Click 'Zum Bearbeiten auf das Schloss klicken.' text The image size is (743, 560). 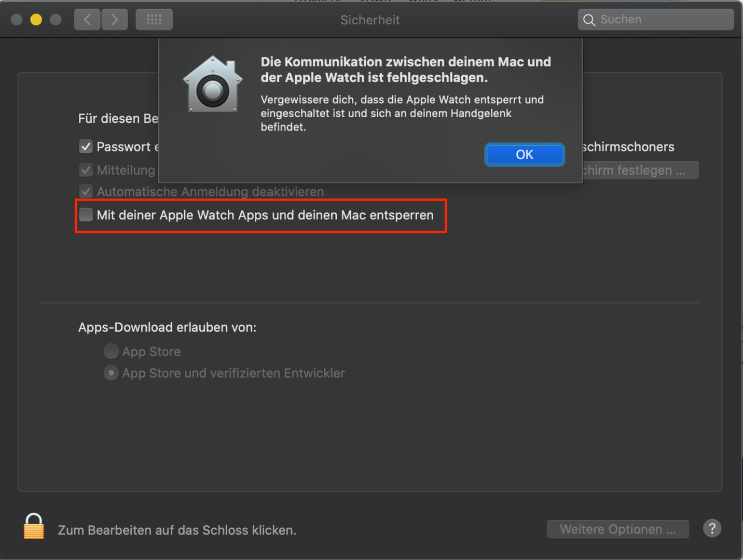pos(177,530)
